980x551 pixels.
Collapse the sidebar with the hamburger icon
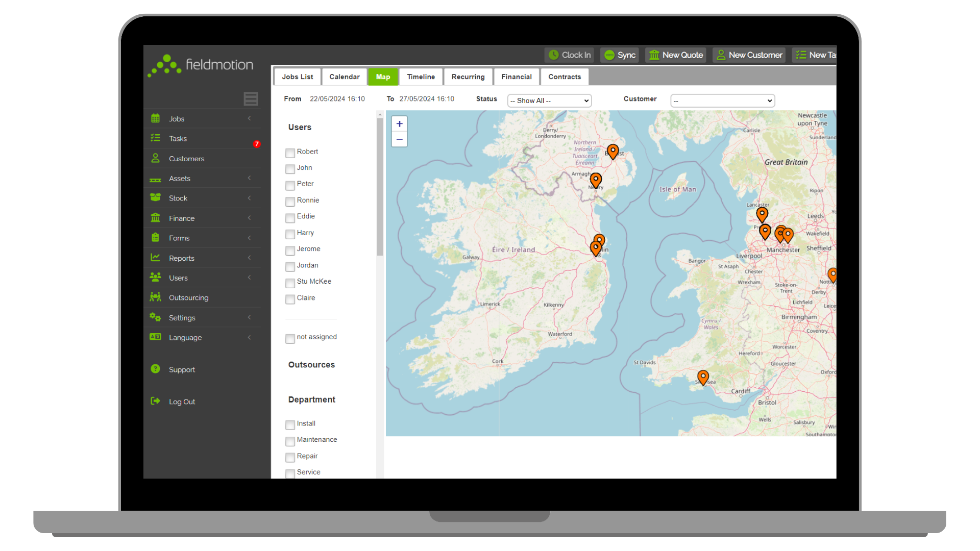tap(251, 98)
